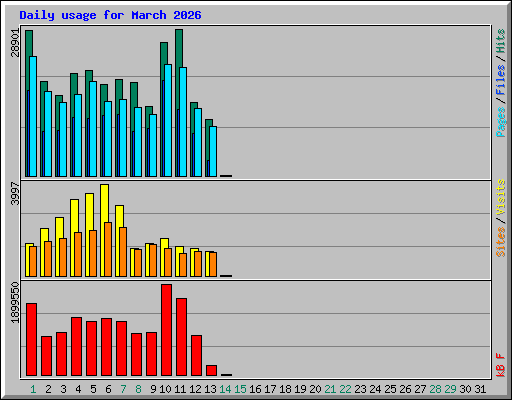Select day 5 on the x-axis
The image size is (512, 400).
(93, 389)
